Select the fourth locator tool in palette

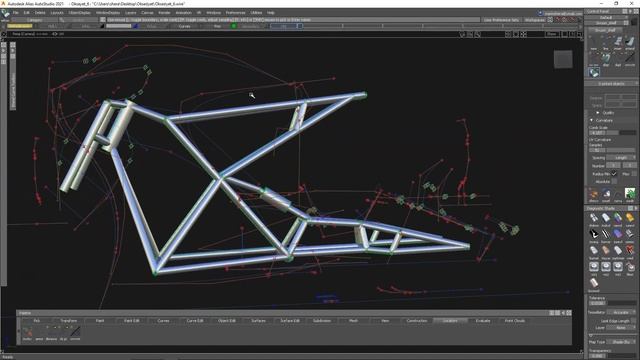point(63,333)
